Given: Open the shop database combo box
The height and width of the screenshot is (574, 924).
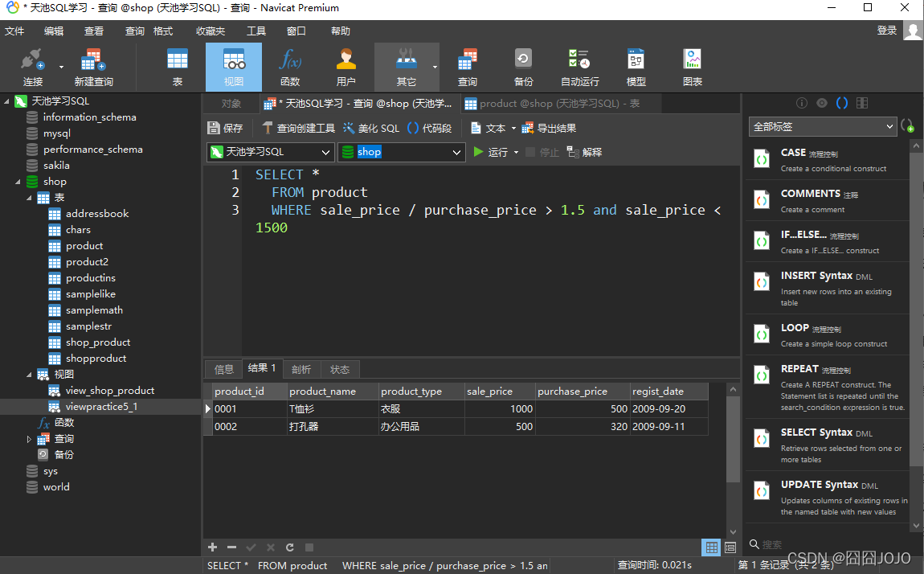Looking at the screenshot, I should point(402,152).
